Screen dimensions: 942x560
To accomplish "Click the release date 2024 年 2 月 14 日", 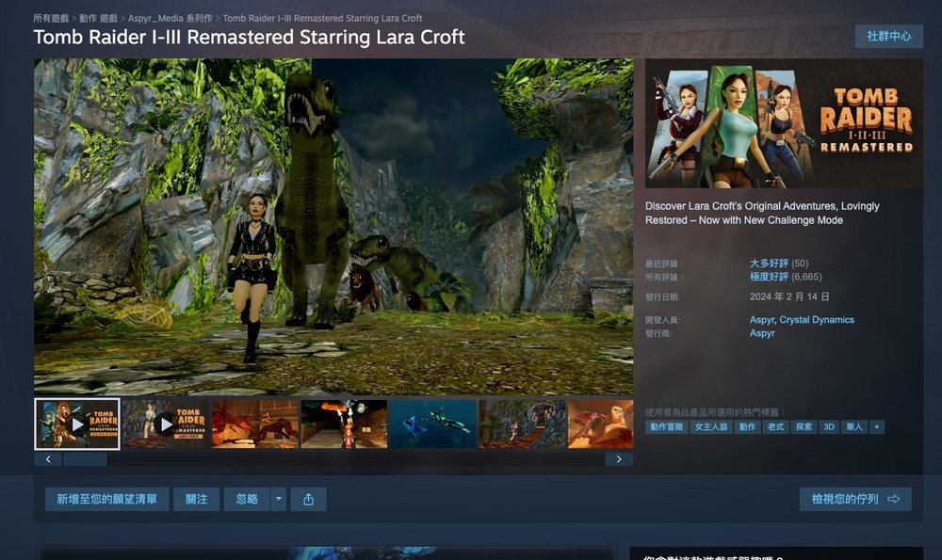I will tap(789, 296).
